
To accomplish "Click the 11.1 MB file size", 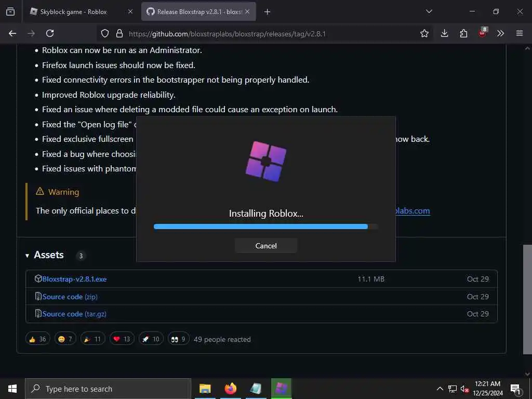I will coord(371,279).
